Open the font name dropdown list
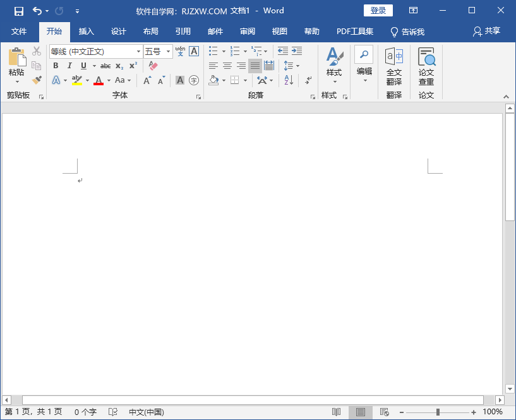516x420 pixels. 138,51
